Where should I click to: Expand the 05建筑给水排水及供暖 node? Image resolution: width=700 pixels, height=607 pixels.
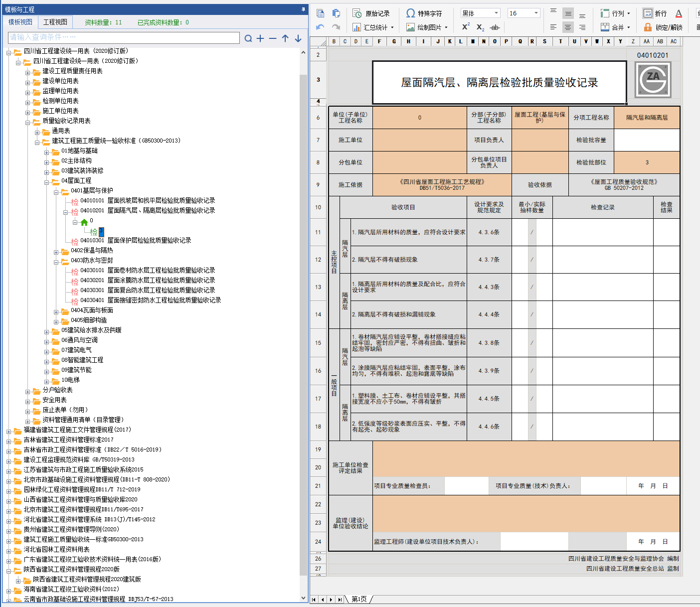(x=46, y=331)
